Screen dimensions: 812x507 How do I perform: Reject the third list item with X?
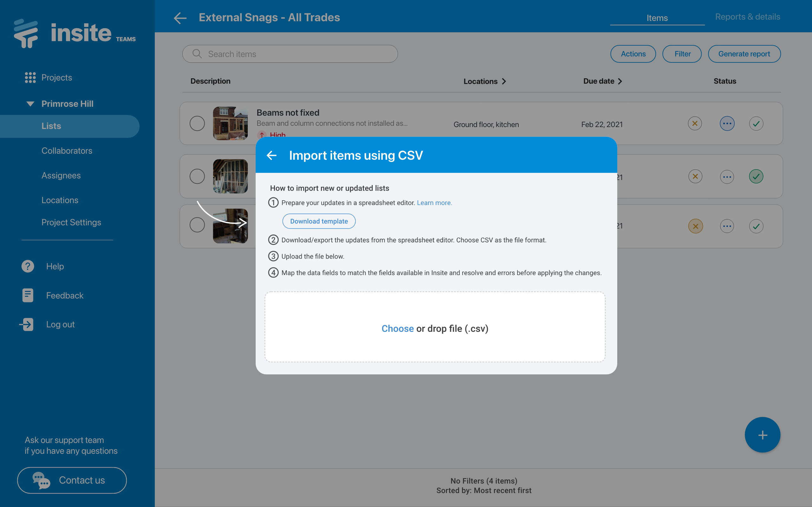point(695,226)
